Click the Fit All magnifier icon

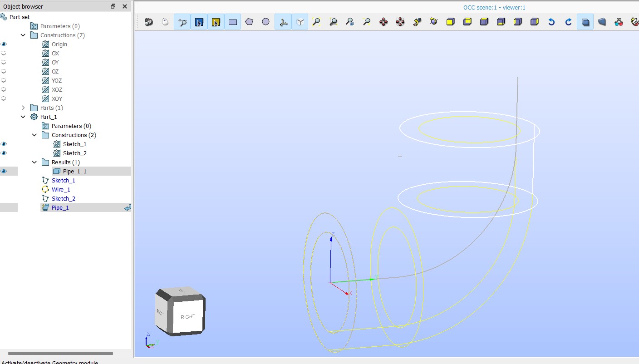(317, 22)
